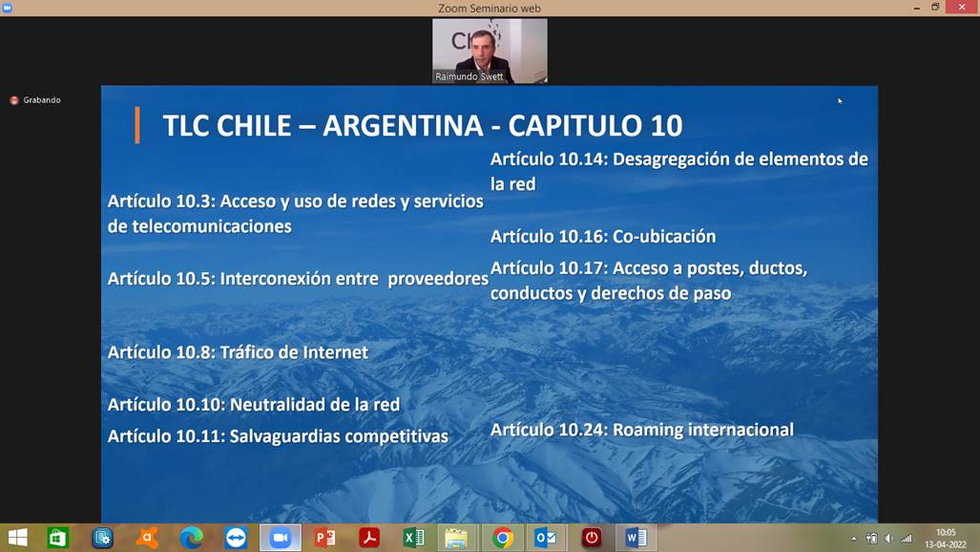Click 'Artículo 10.16: Co-ubicación' text
This screenshot has width=980, height=552.
[x=603, y=237]
